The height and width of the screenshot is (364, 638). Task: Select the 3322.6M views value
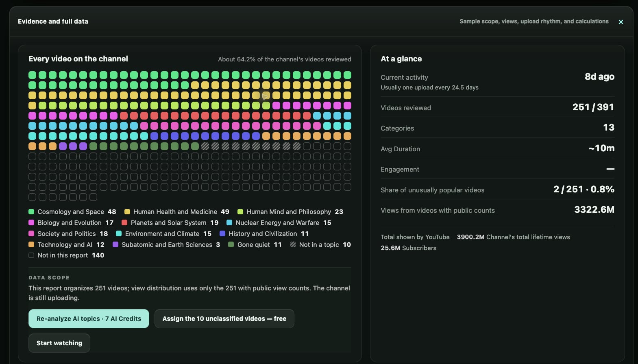594,209
